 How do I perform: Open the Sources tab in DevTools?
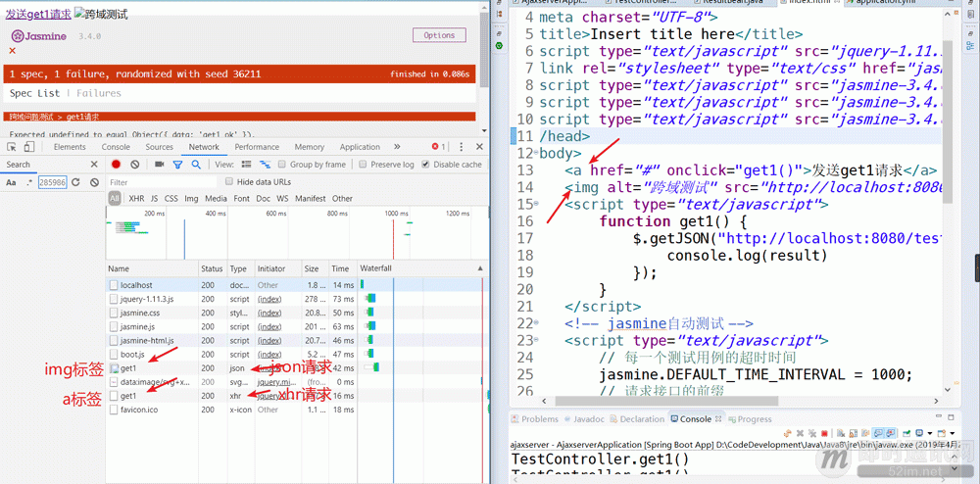tap(160, 147)
